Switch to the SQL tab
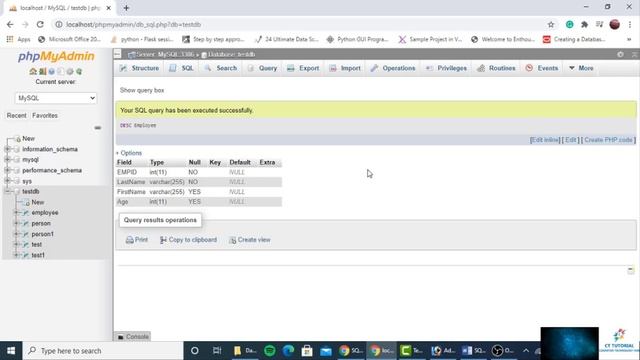640x360 pixels. 182,68
